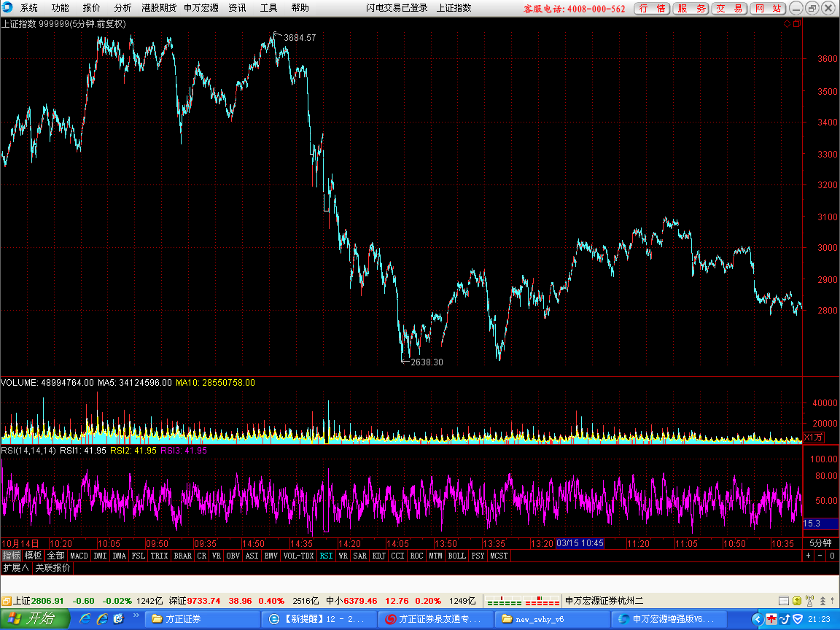The height and width of the screenshot is (630, 840).
Task: Switch indicator to SAR
Action: click(360, 556)
